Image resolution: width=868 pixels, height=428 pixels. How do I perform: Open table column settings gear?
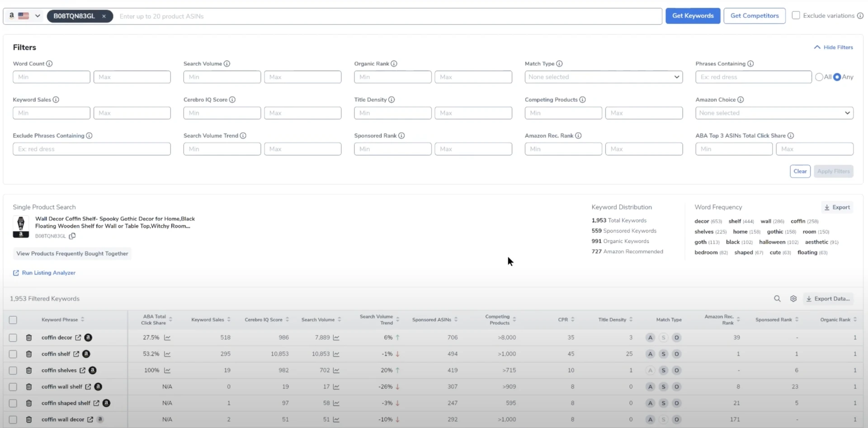pyautogui.click(x=793, y=299)
